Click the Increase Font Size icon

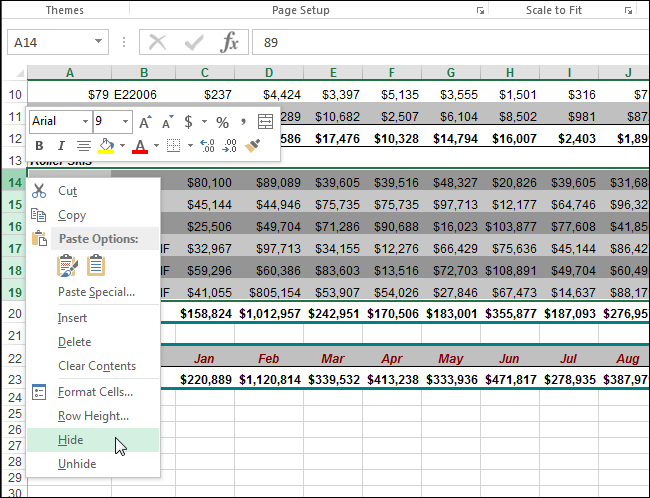145,122
